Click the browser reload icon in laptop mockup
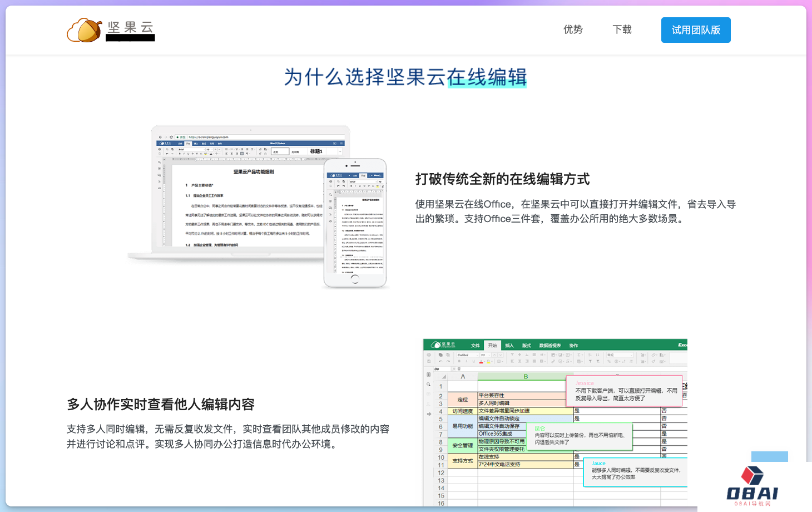 (x=171, y=137)
